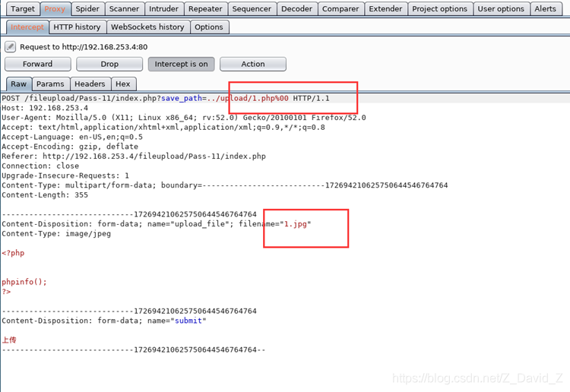Click the <?php opening tag line
The height and width of the screenshot is (392, 570).
click(x=13, y=253)
